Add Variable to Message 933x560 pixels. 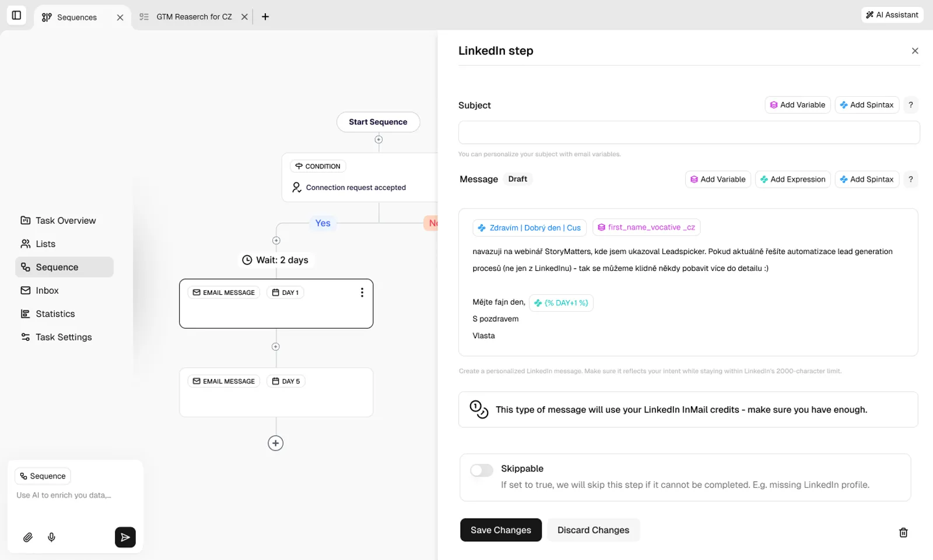point(718,179)
